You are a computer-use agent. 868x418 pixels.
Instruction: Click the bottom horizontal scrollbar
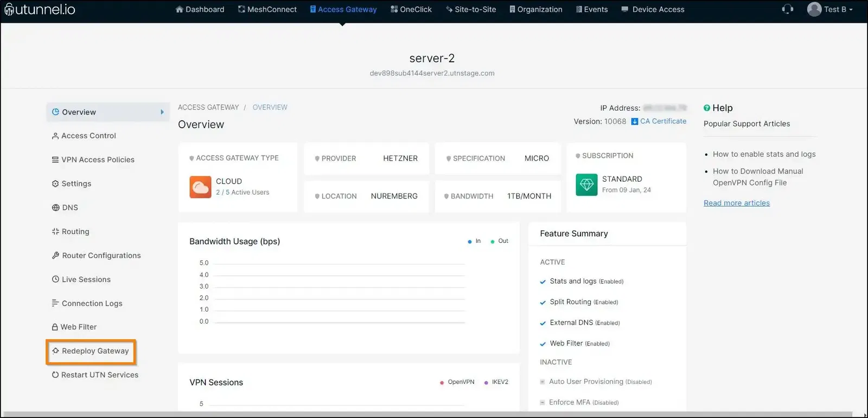tap(429, 415)
